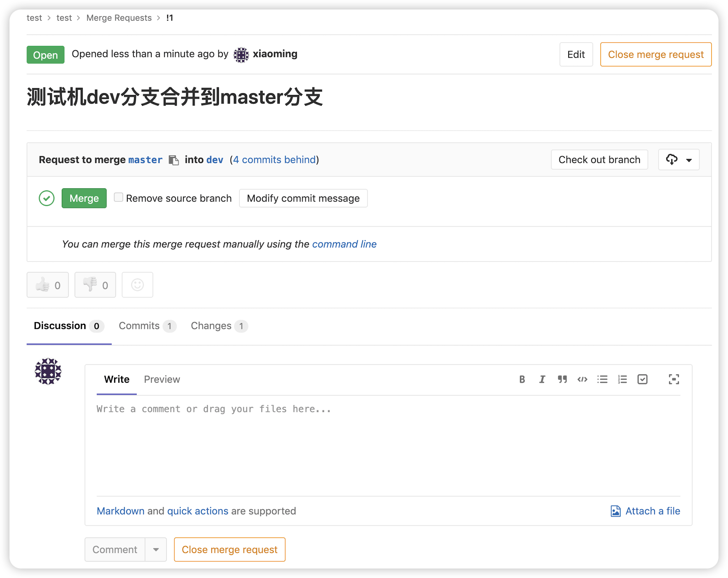Viewport: 728px width, 578px height.
Task: Give a thumbs up reaction
Action: coord(48,285)
